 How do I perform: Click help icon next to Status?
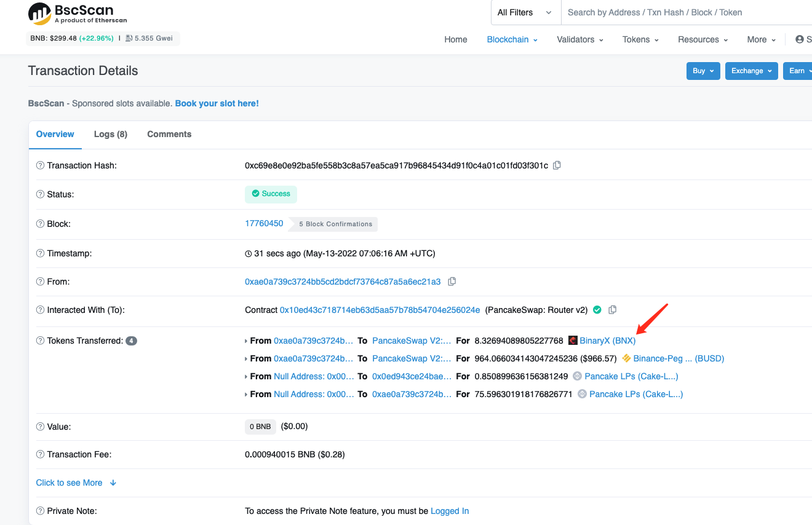pyautogui.click(x=41, y=194)
